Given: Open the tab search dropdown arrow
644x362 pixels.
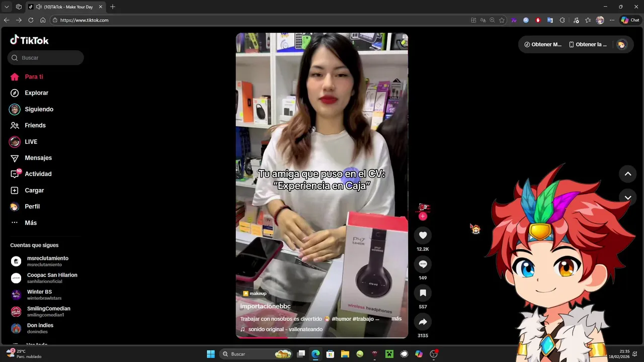Looking at the screenshot, I should click(x=7, y=7).
